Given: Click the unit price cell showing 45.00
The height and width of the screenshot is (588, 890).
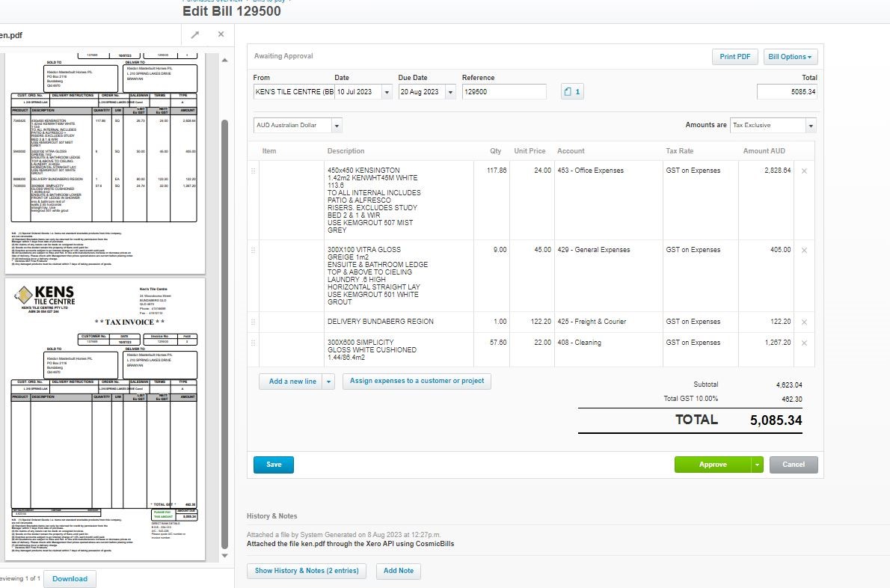Looking at the screenshot, I should click(532, 276).
